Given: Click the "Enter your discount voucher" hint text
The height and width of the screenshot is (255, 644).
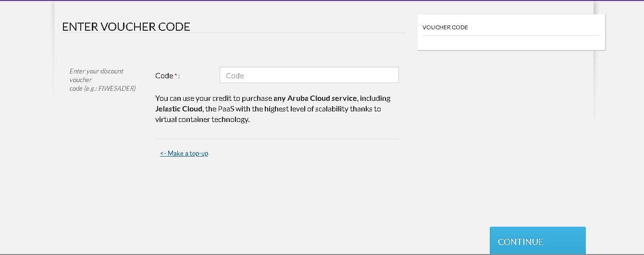Looking at the screenshot, I should point(96,71).
